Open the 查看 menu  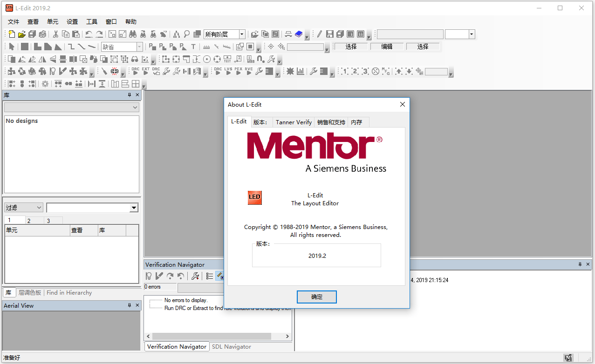pos(33,21)
